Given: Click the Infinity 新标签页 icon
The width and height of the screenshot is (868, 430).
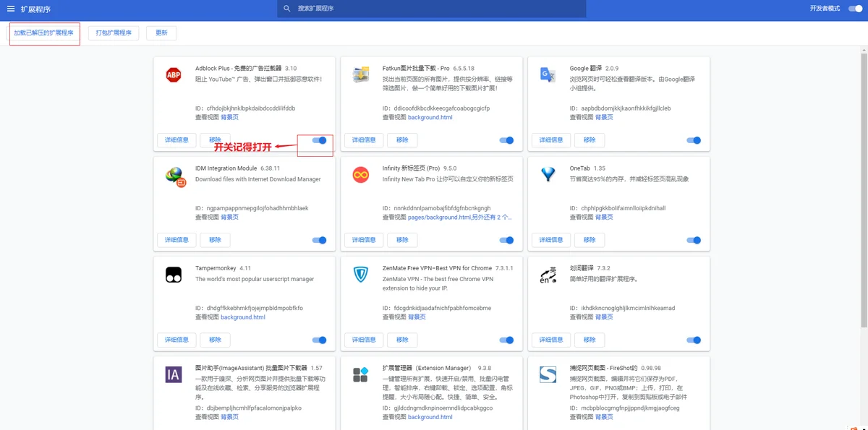Looking at the screenshot, I should point(361,174).
